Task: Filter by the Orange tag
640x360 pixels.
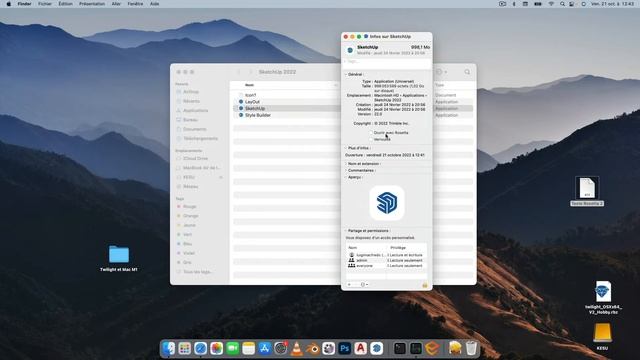Action: (x=190, y=216)
